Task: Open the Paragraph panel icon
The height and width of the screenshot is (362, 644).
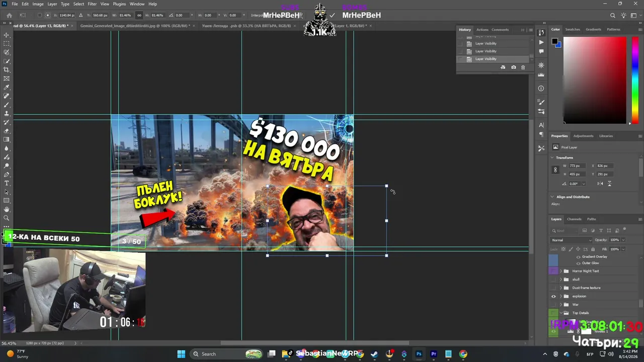Action: (x=541, y=134)
